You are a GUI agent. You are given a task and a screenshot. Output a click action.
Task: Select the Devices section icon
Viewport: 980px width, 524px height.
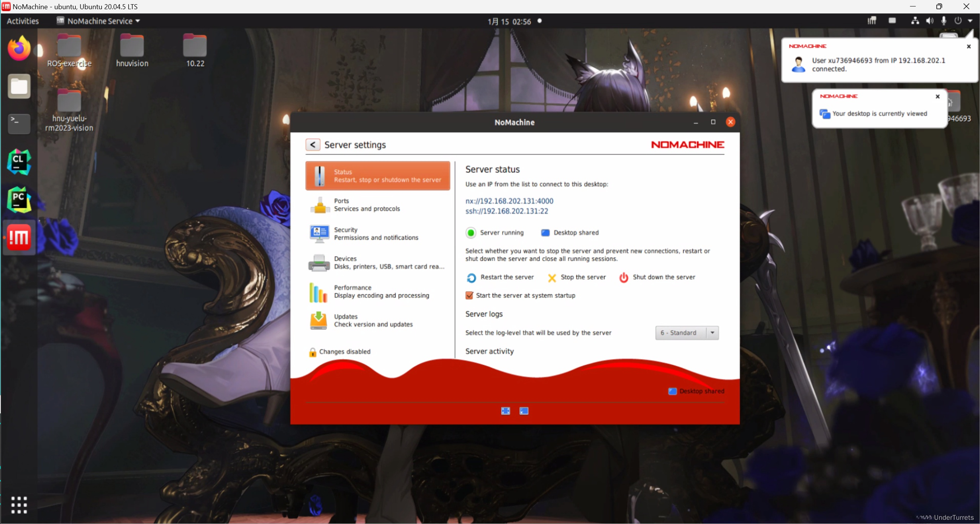[x=319, y=263]
